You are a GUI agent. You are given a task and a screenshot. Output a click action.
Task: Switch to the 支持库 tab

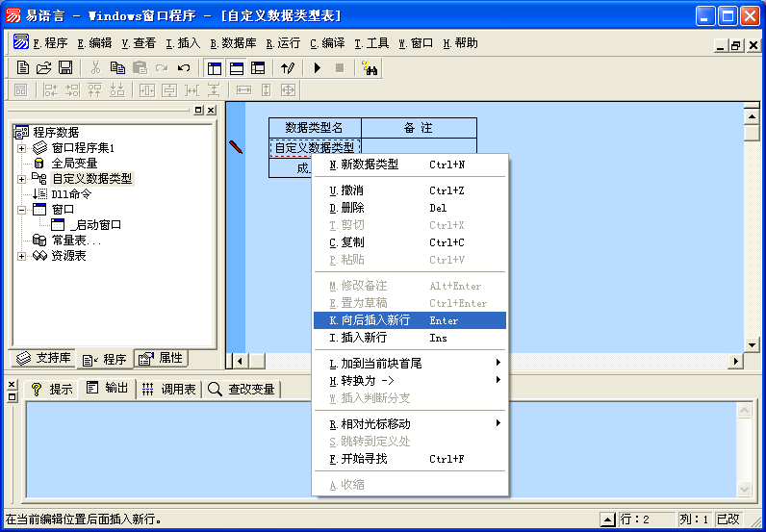click(43, 358)
